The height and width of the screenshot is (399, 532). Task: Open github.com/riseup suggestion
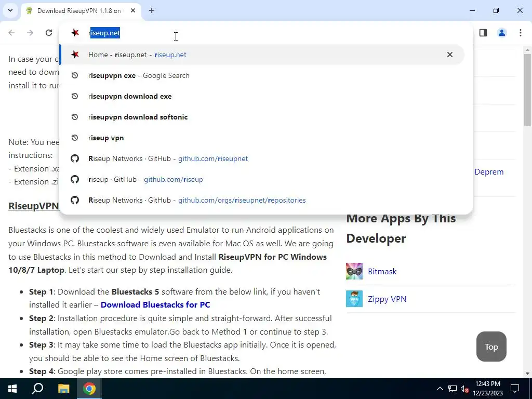(x=262, y=179)
